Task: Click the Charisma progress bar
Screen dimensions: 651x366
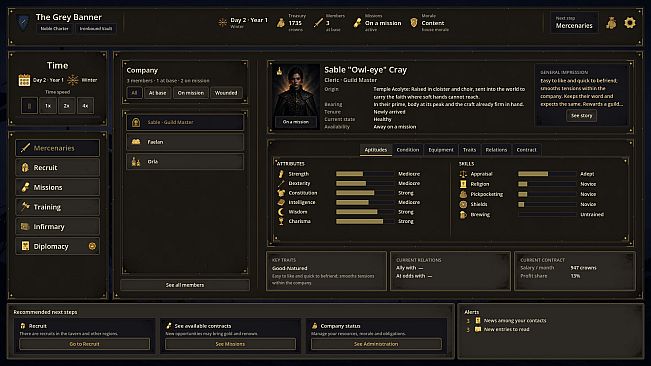Action: click(365, 222)
